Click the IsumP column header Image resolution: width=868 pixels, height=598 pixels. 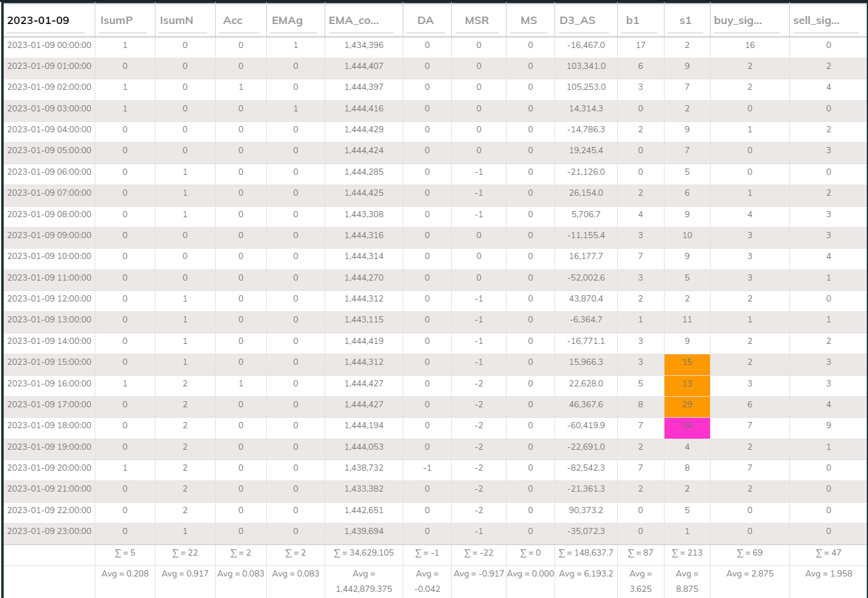117,20
